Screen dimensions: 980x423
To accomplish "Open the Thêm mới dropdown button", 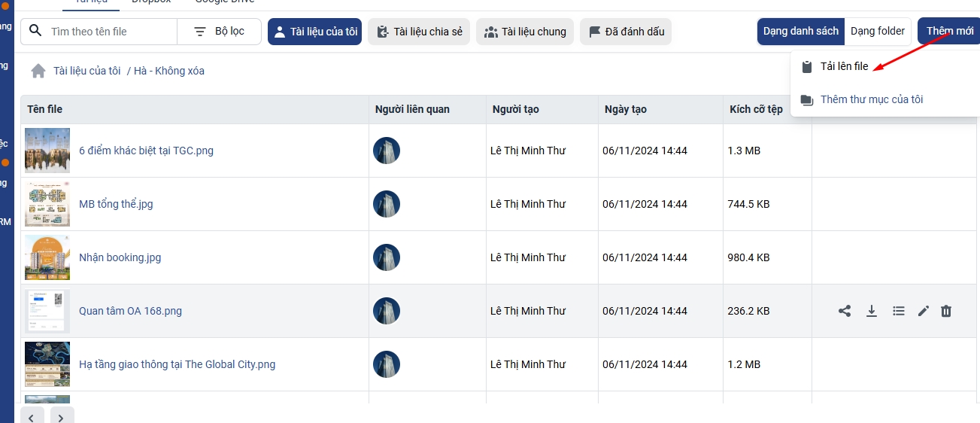I will click(949, 32).
